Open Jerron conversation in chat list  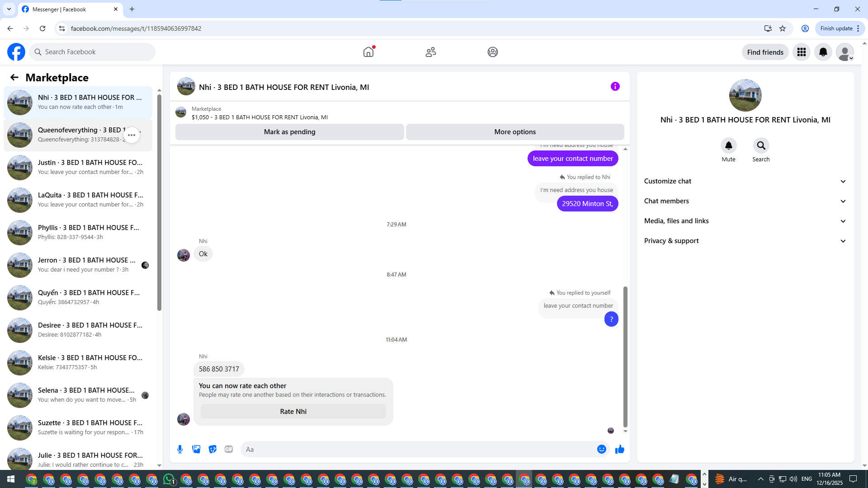tap(78, 265)
